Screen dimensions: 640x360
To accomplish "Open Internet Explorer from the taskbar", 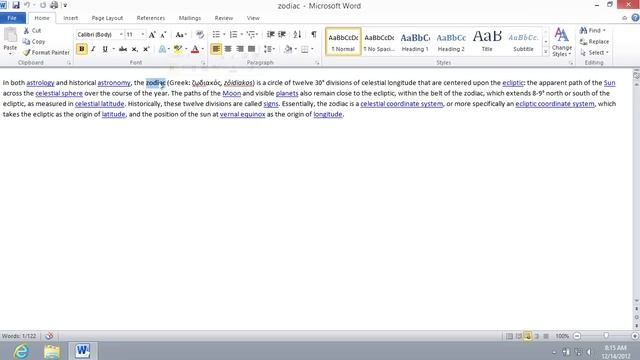I will click(21, 351).
